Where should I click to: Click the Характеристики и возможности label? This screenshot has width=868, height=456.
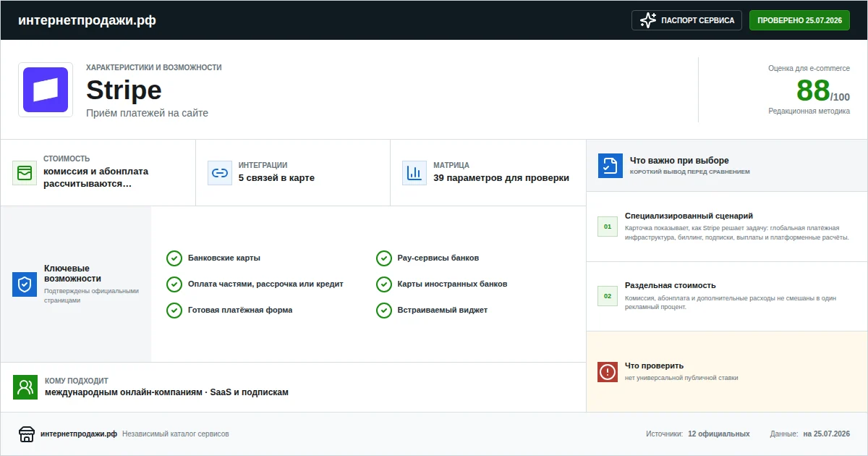click(154, 67)
